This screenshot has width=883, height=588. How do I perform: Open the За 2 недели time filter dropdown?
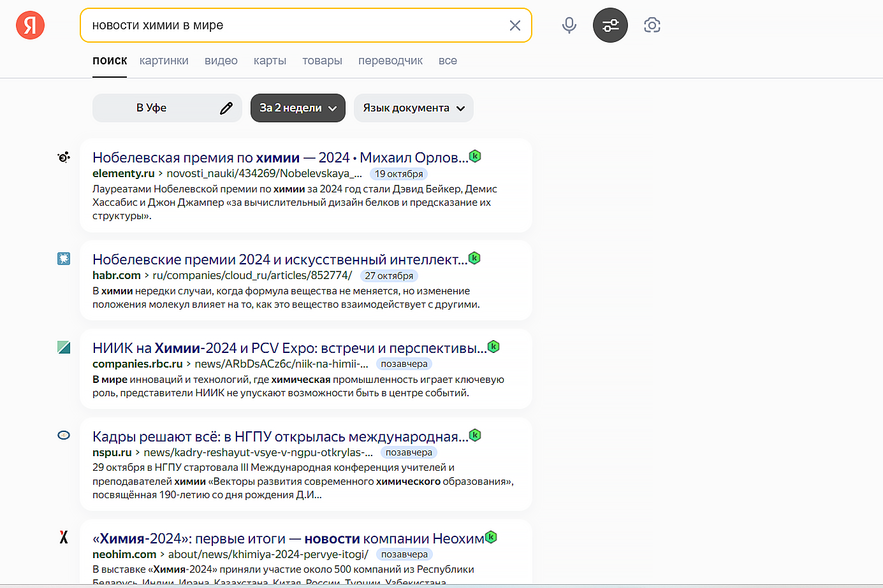pos(298,108)
